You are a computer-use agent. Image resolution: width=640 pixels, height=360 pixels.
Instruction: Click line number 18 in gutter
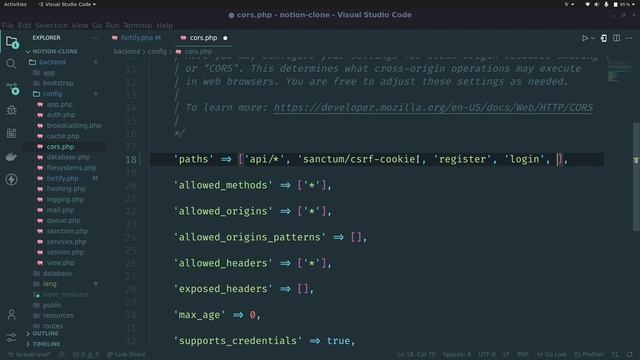coord(131,159)
